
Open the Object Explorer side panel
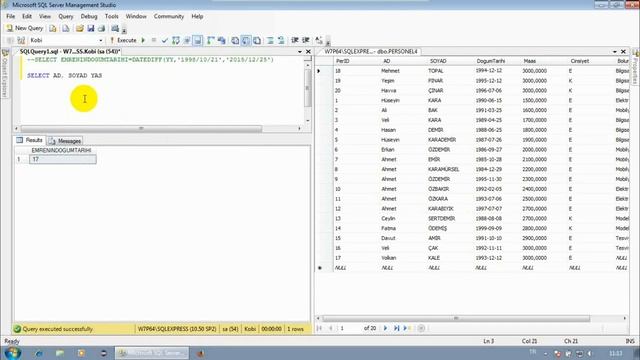(5, 73)
